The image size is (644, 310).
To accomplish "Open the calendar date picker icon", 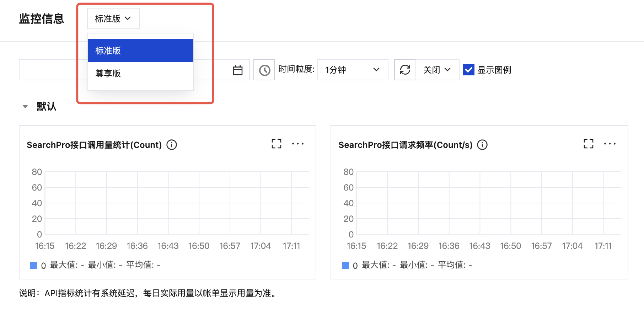I will click(238, 70).
